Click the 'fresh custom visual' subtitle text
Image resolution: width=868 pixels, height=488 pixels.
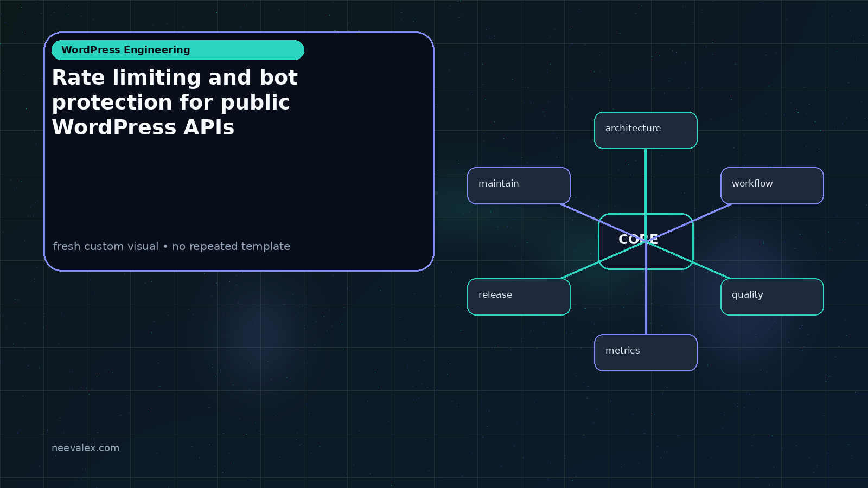coord(171,246)
